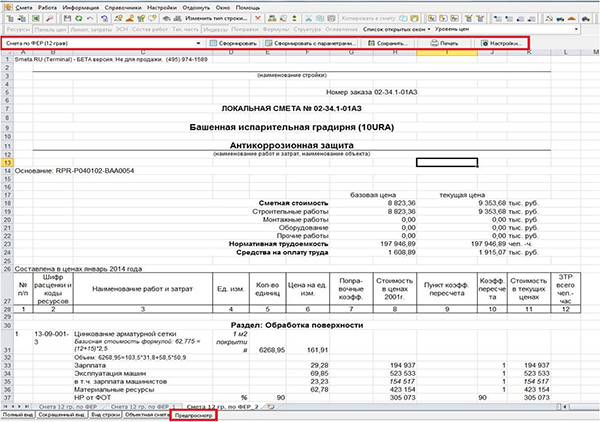Viewport: 600px width, 422px height.
Task: Open the Смета по ФЕР (12 граф) dropdown
Action: coord(103,43)
